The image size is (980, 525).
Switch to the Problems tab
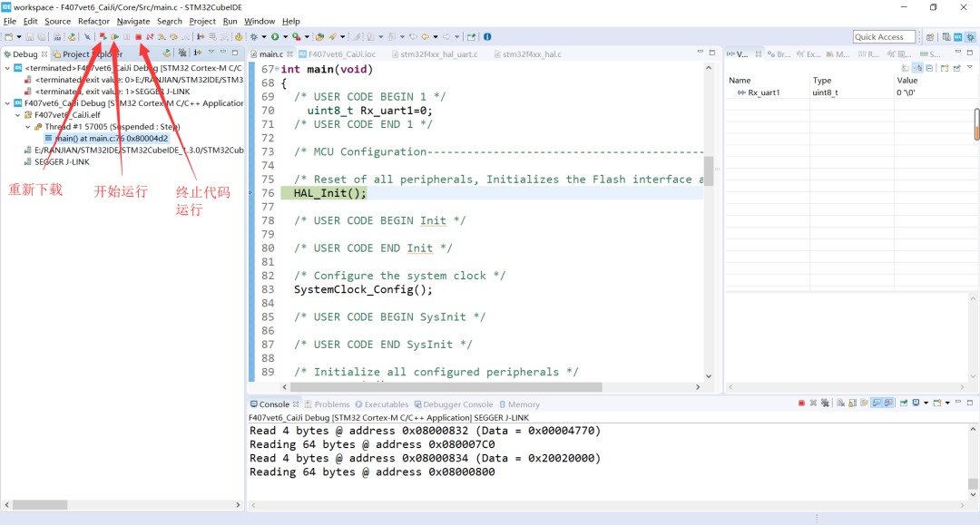coord(327,404)
